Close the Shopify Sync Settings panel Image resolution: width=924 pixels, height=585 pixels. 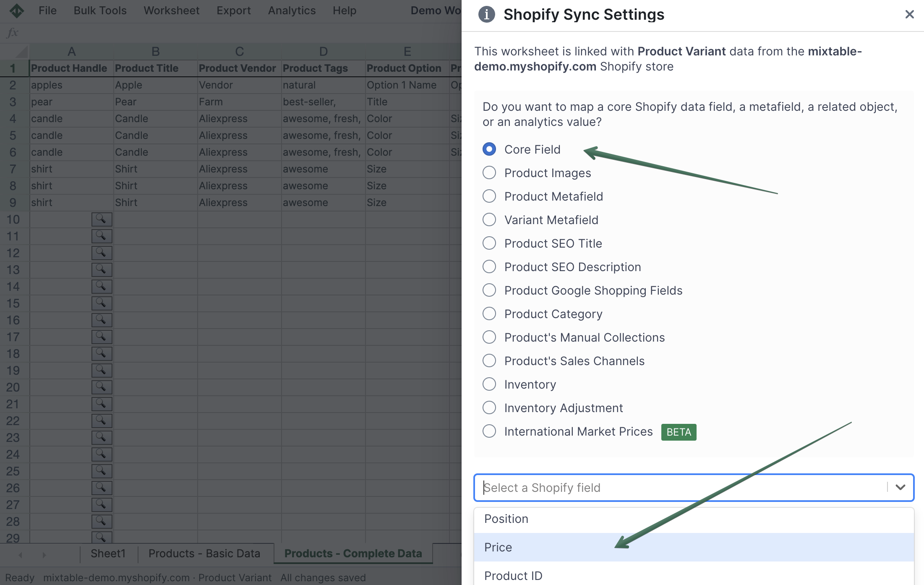pyautogui.click(x=909, y=14)
